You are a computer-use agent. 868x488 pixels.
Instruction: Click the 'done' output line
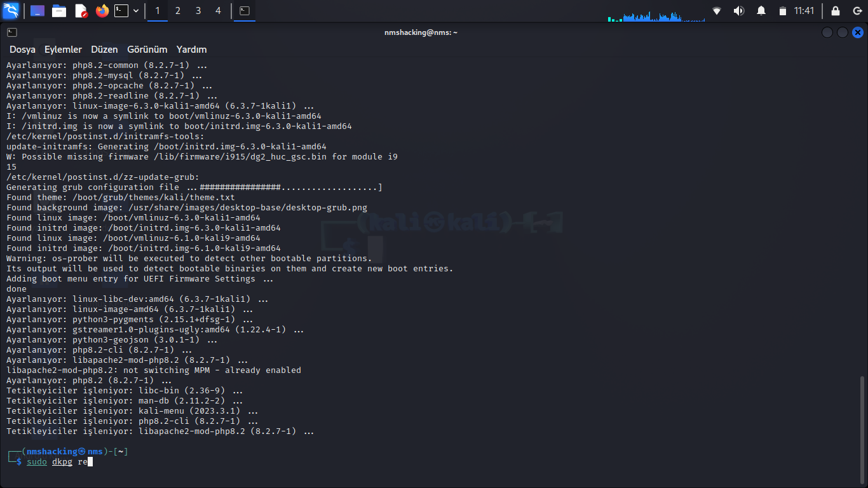pos(17,289)
